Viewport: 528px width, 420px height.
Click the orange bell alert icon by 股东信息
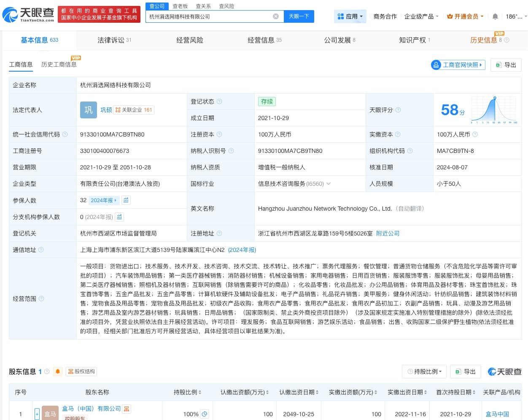58,372
